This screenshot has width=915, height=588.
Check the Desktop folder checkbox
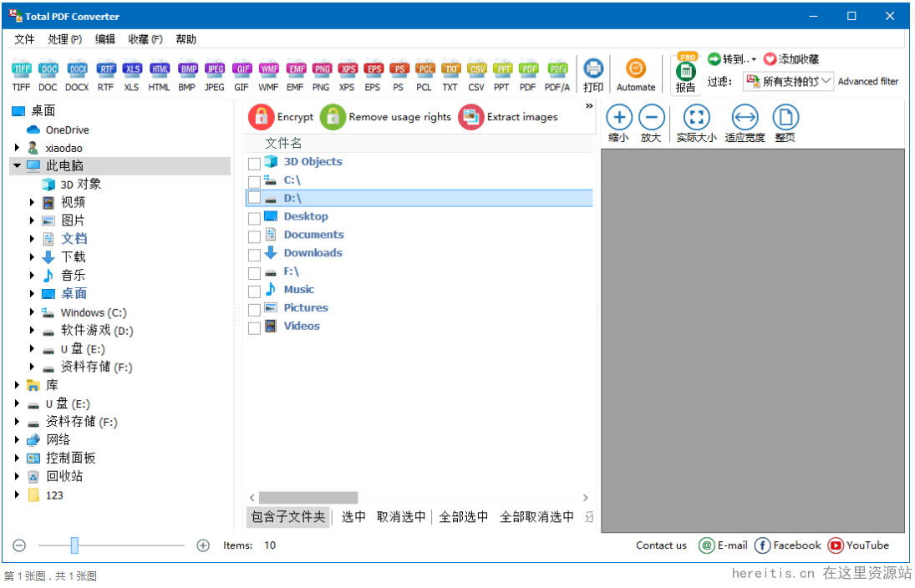click(x=254, y=219)
